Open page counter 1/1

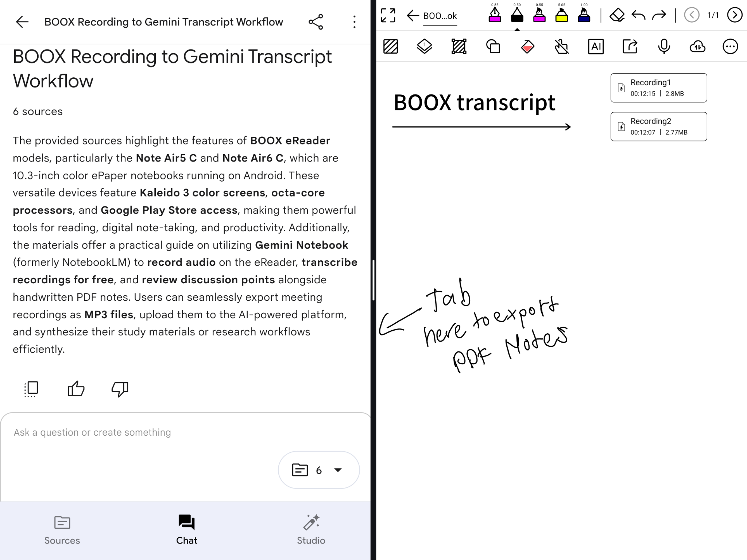click(x=713, y=15)
